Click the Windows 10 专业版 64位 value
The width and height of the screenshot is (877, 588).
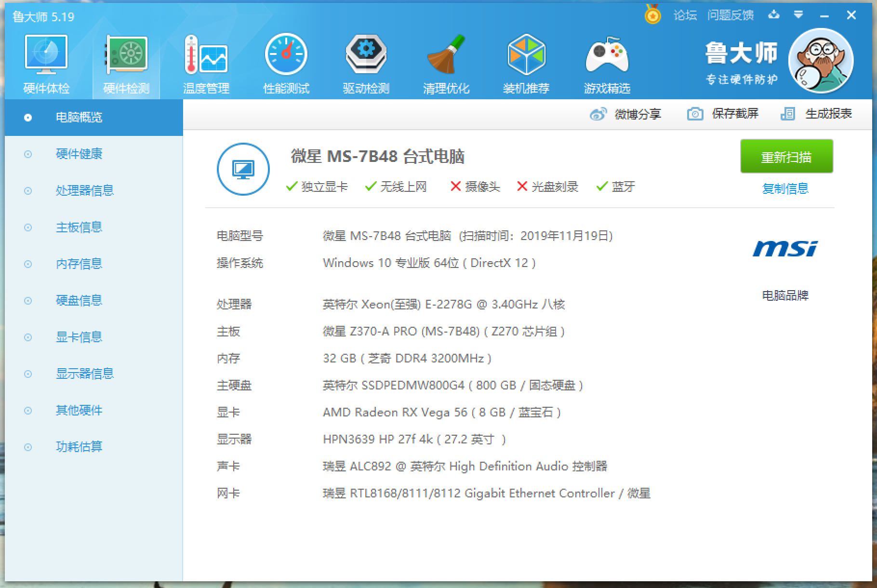coord(429,263)
